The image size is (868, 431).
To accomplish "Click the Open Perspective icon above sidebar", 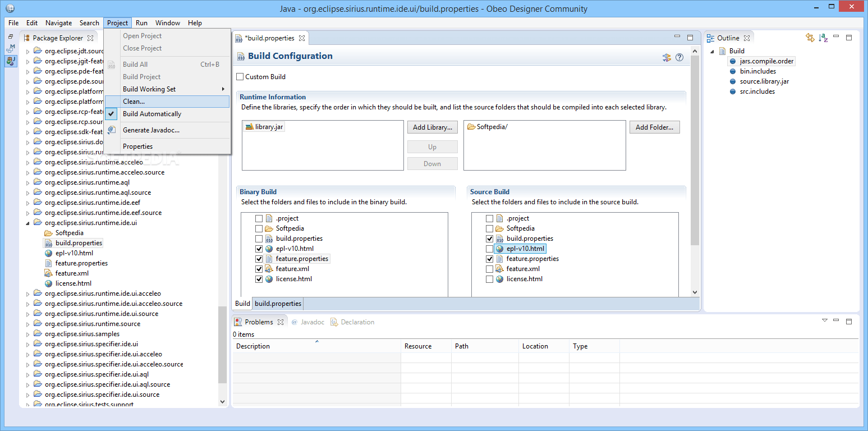I will tap(10, 35).
